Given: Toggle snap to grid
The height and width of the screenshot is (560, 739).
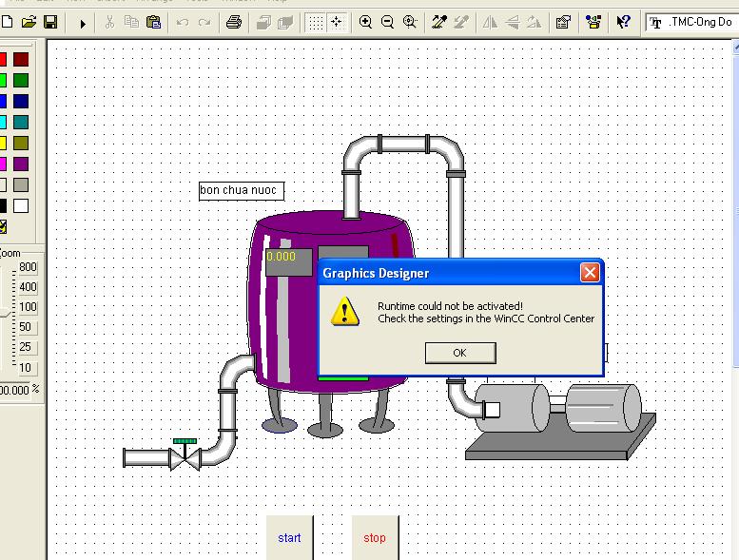Looking at the screenshot, I should (337, 22).
